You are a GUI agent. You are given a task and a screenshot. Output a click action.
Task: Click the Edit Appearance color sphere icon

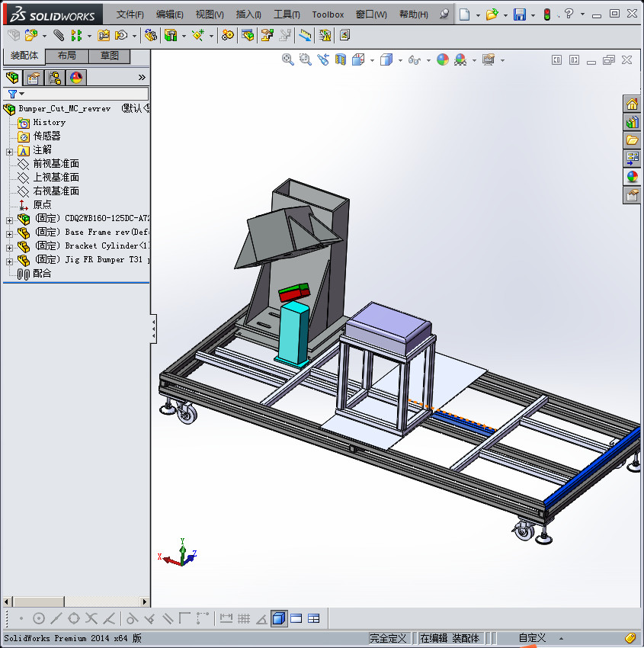pos(443,59)
